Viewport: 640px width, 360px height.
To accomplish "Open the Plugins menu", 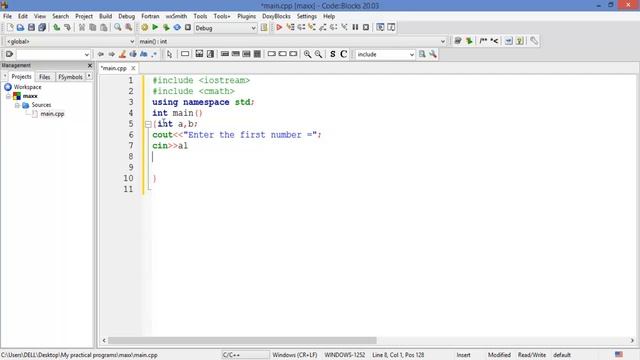I will [x=246, y=16].
